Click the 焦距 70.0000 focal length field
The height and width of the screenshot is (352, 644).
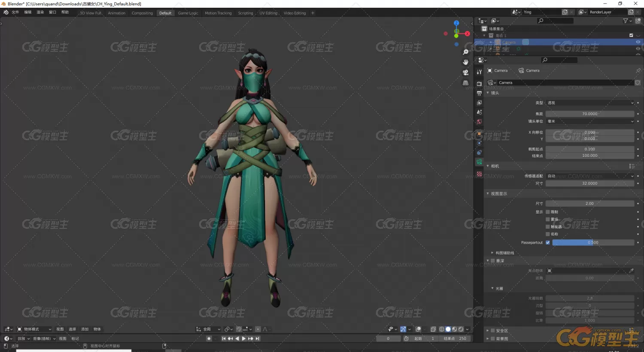click(x=590, y=114)
